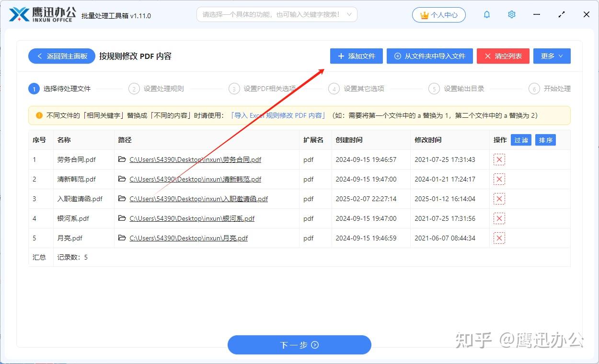Click file name 劳务合同.pdf

pyautogui.click(x=77, y=159)
